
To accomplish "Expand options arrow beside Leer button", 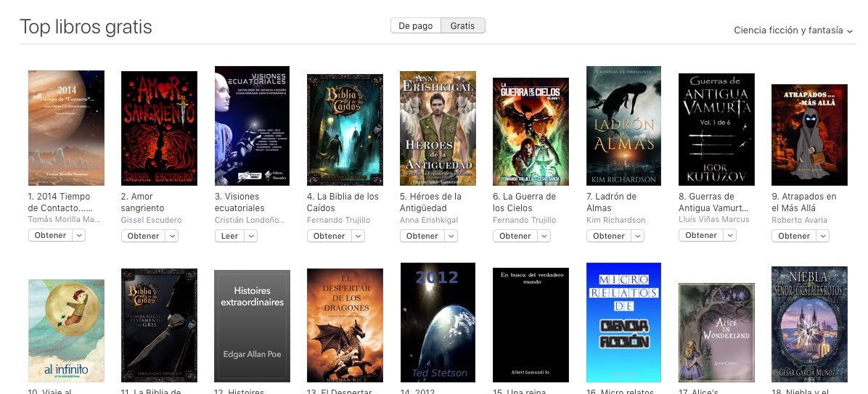I will (251, 236).
